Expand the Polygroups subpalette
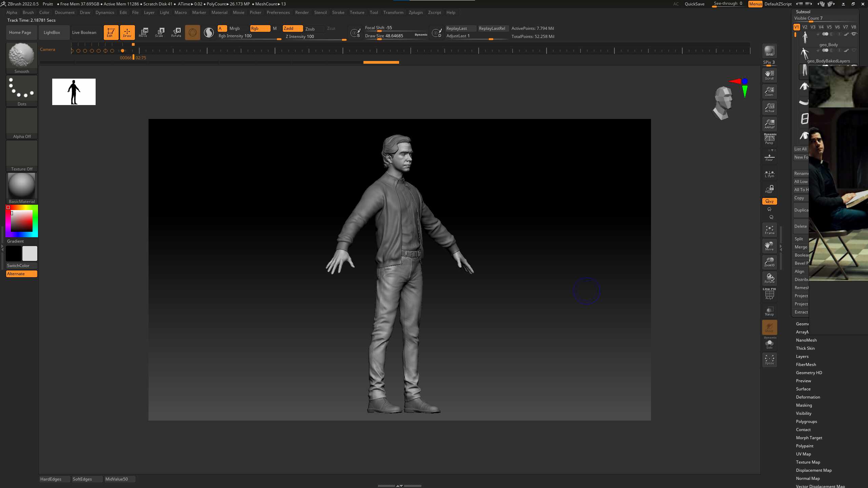 point(806,421)
